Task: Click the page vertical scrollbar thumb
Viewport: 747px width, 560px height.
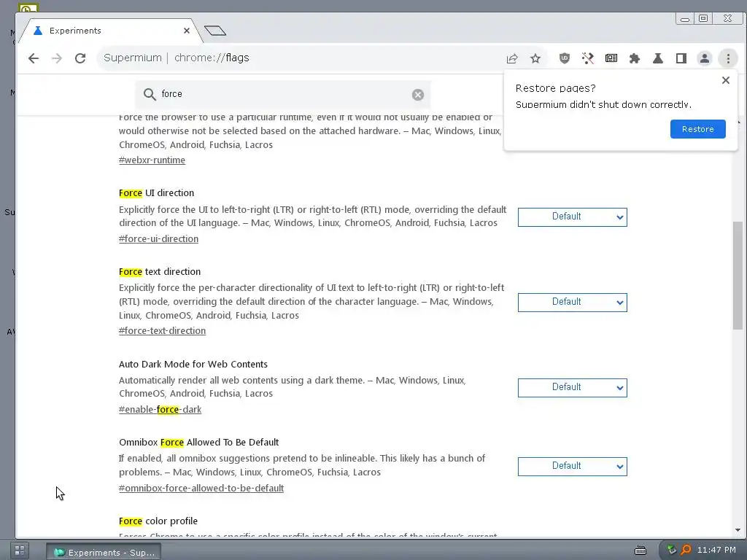Action: [738, 275]
